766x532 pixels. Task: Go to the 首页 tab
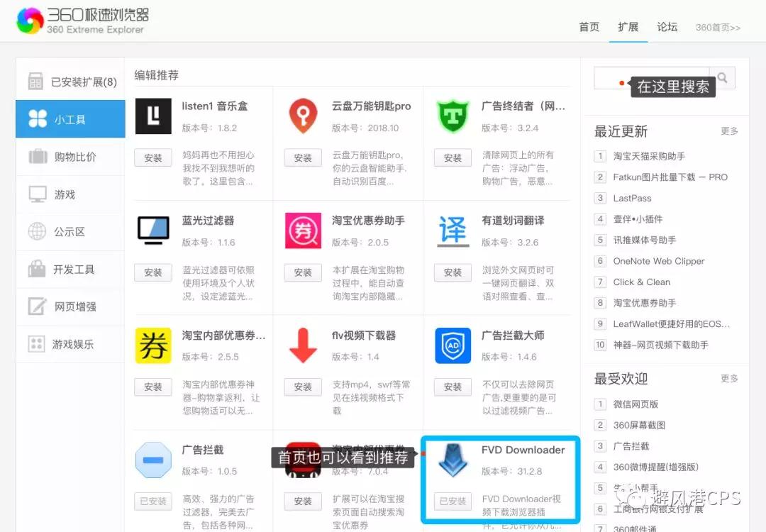pyautogui.click(x=589, y=27)
